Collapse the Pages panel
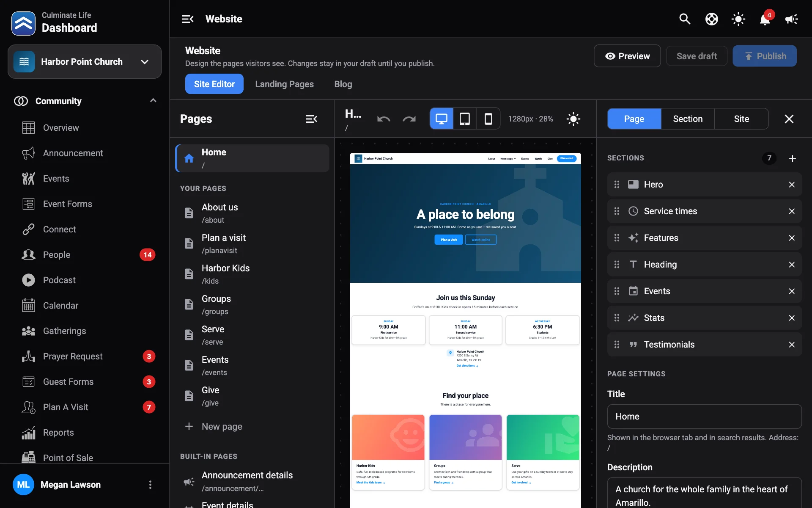 click(311, 119)
